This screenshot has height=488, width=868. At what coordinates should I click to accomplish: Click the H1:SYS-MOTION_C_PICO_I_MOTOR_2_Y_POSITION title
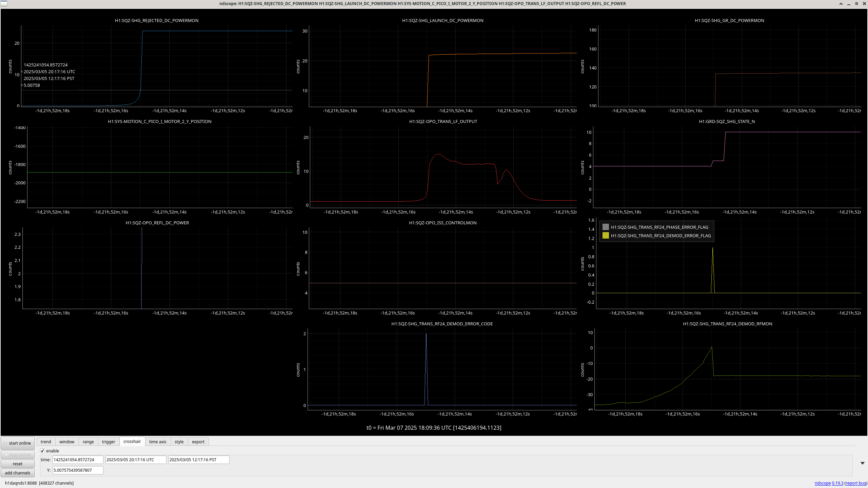[x=160, y=121]
